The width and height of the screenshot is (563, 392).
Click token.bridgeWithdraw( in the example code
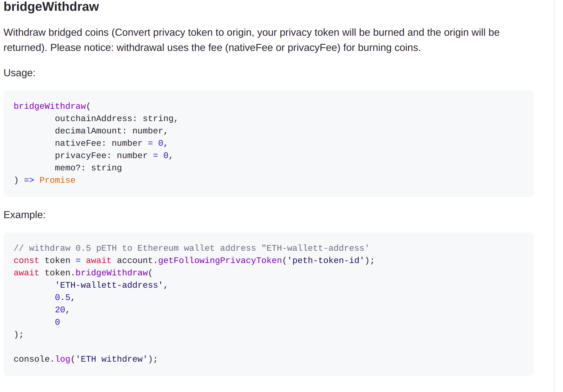pyautogui.click(x=99, y=273)
